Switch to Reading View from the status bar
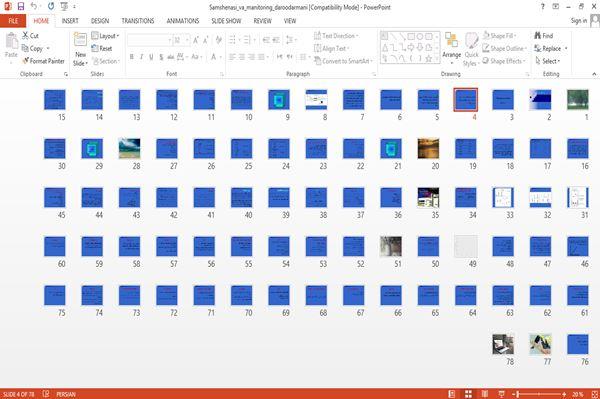Viewport: 600px width, 399px height. click(x=484, y=394)
